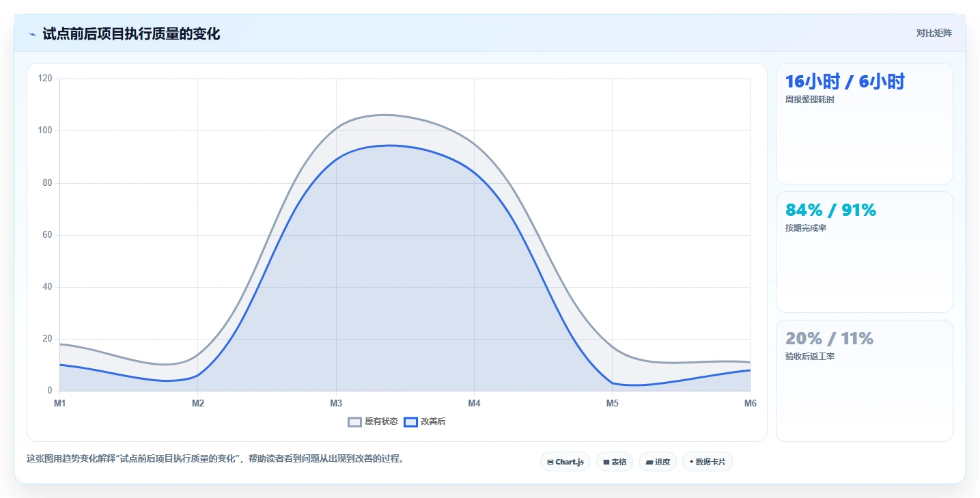The width and height of the screenshot is (980, 498).
Task: Click the lightning icon beside the title
Action: [33, 34]
